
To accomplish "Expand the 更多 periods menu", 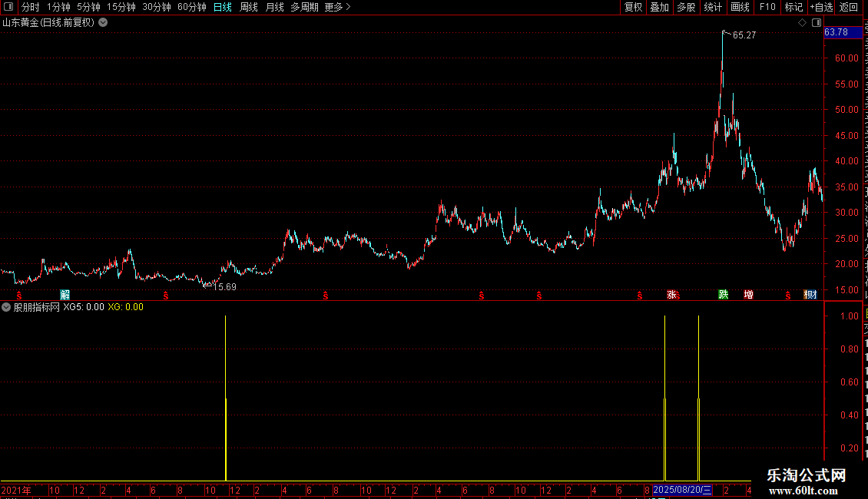I will [337, 7].
